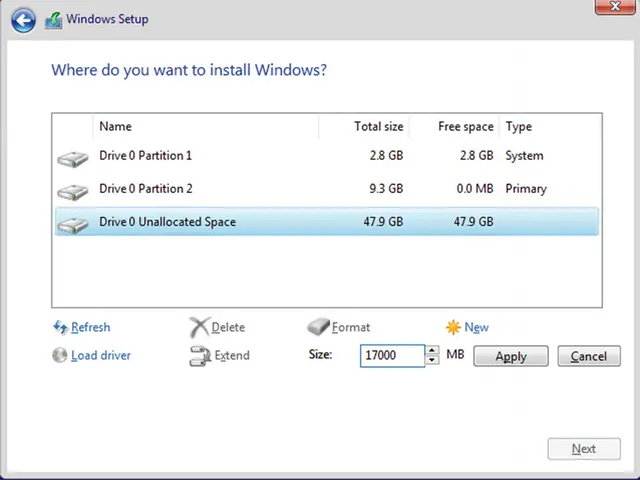
Task: Sort list by Free space column
Action: coord(465,127)
